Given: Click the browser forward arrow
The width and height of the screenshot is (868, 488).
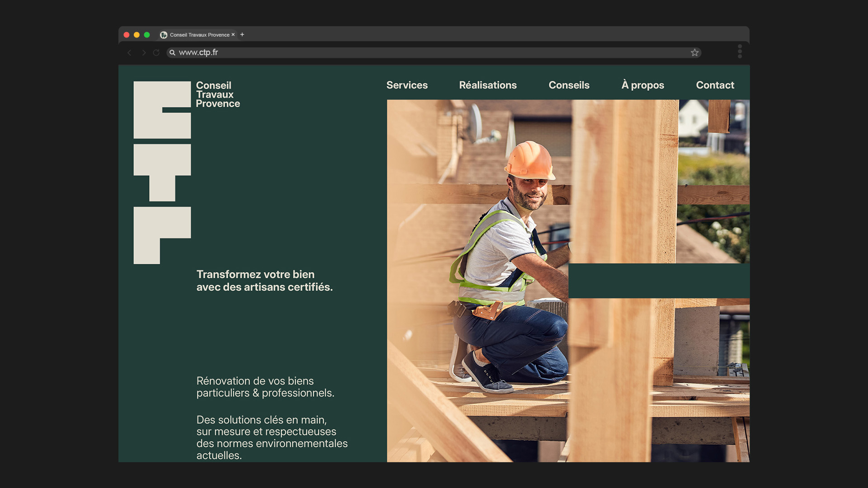Looking at the screenshot, I should click(x=143, y=53).
